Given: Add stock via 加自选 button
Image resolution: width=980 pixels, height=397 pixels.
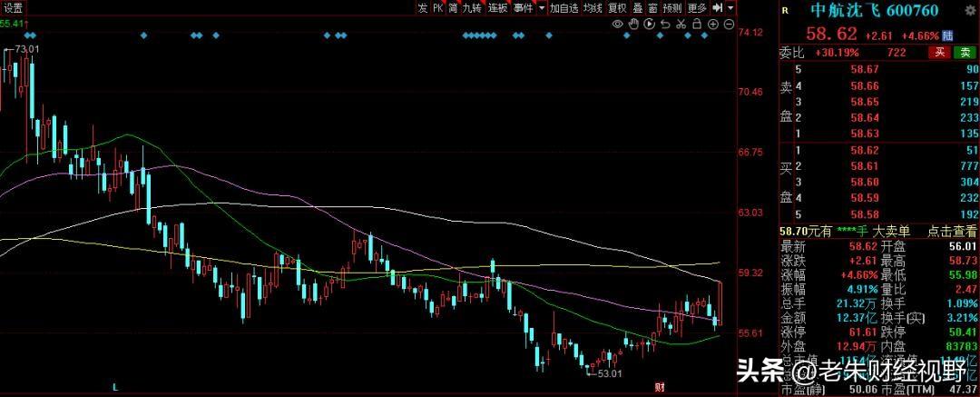Looking at the screenshot, I should click(563, 7).
